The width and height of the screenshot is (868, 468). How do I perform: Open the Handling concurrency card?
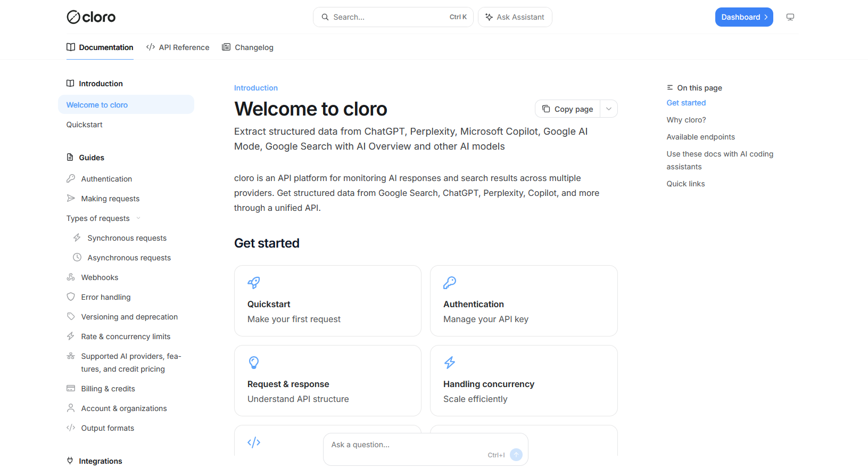tap(524, 381)
